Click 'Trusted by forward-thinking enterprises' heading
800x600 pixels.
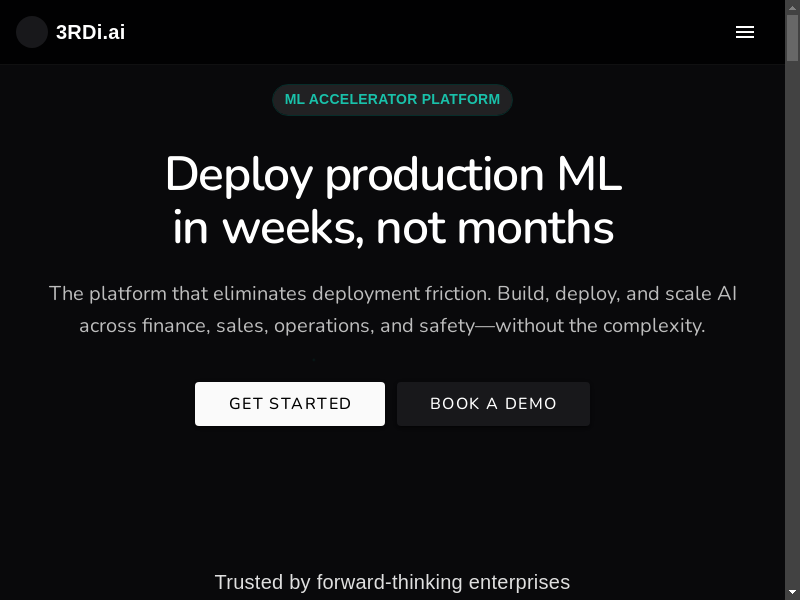click(x=392, y=582)
